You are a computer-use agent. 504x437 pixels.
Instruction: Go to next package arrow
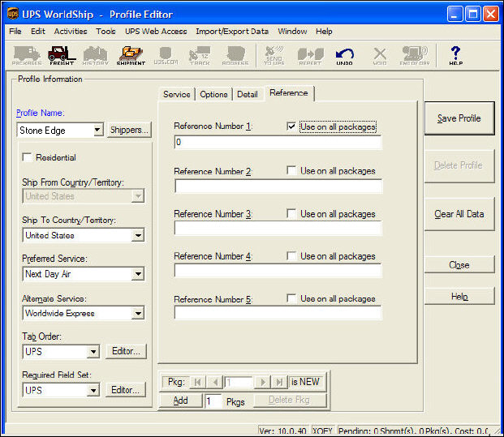pos(263,382)
